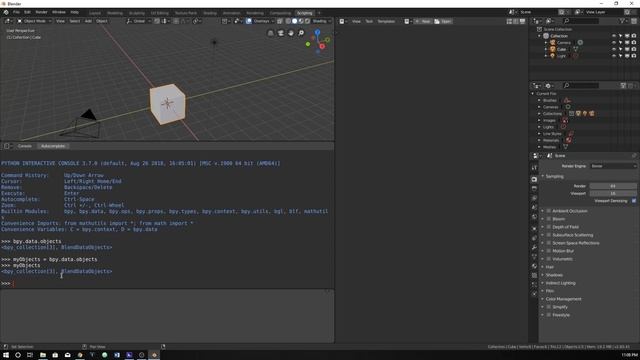Click Task View taskbar icon
Screen dimensions: 640x360
click(x=30, y=355)
